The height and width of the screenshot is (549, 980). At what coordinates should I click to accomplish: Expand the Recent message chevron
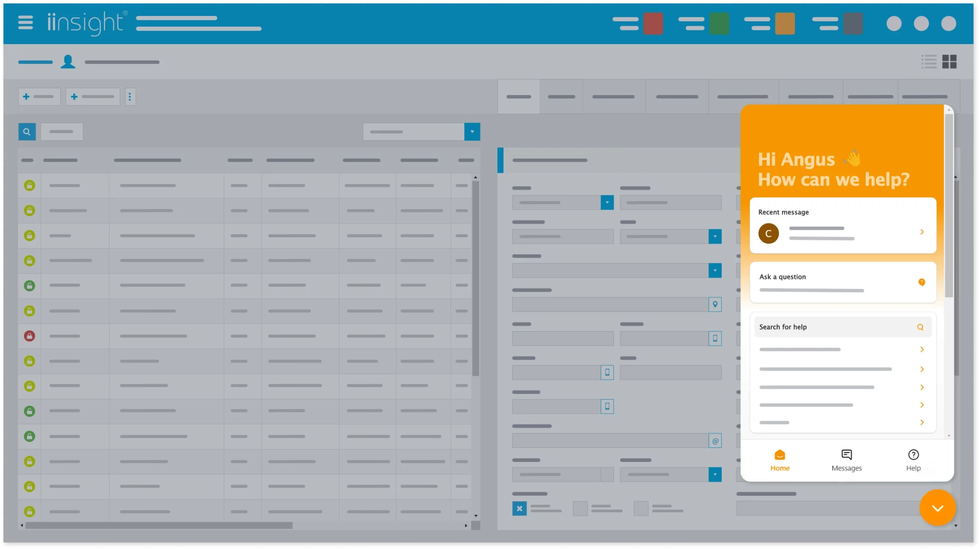click(922, 232)
